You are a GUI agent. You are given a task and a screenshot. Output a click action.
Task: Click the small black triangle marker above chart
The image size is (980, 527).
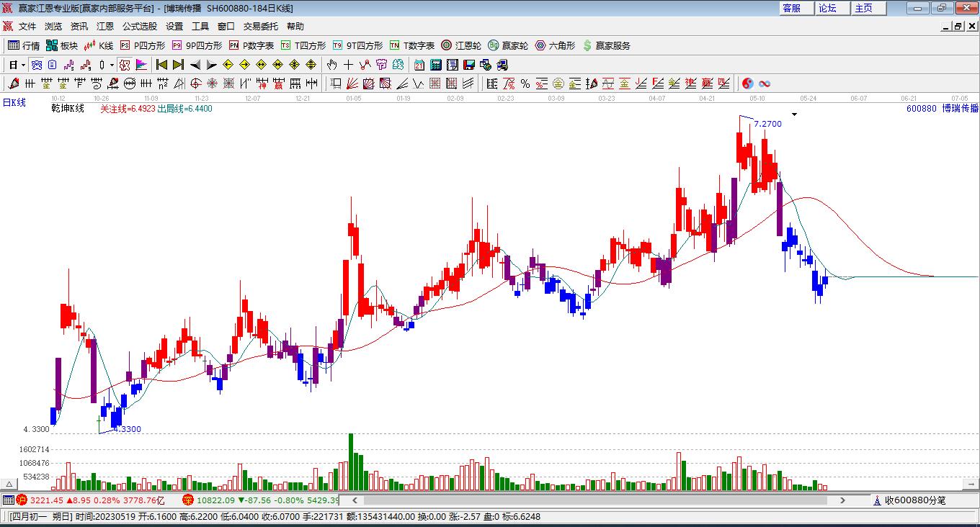794,114
